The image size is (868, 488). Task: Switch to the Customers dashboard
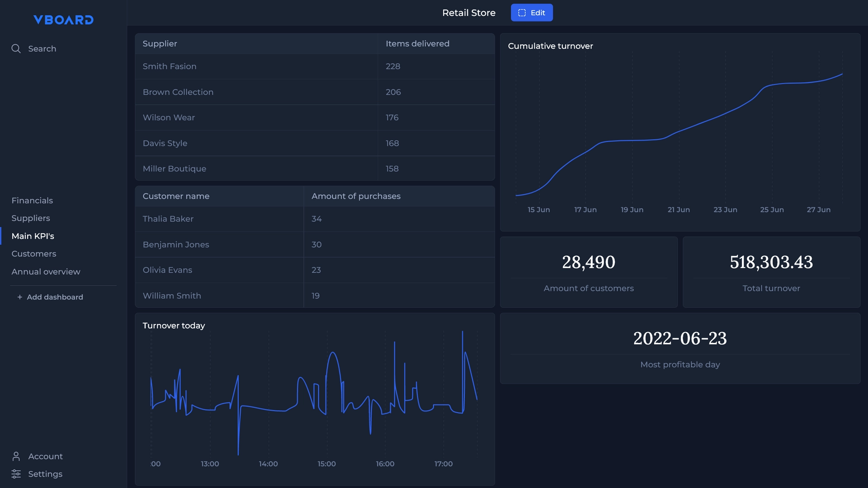point(33,253)
